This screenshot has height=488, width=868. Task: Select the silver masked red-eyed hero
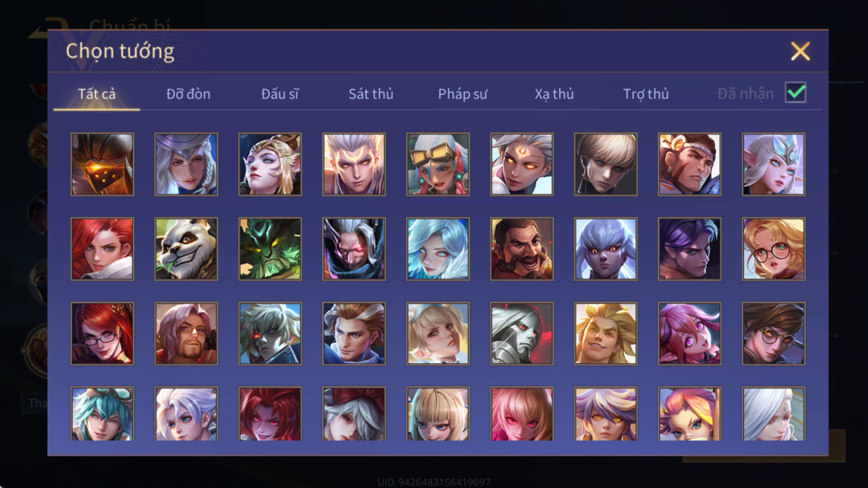pyautogui.click(x=522, y=333)
